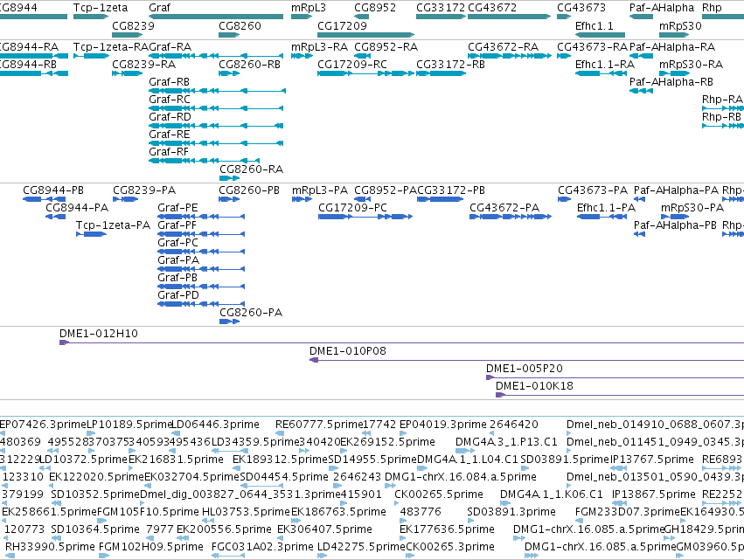Select the LD06446.3prime EST label

pyautogui.click(x=215, y=424)
